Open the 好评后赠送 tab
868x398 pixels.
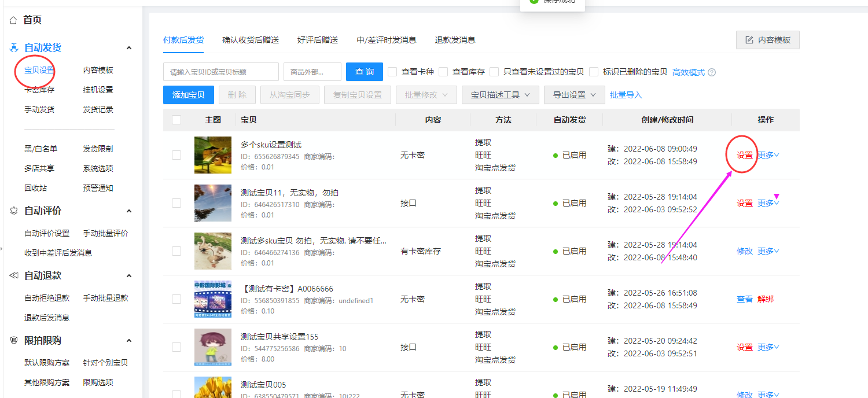coord(318,40)
